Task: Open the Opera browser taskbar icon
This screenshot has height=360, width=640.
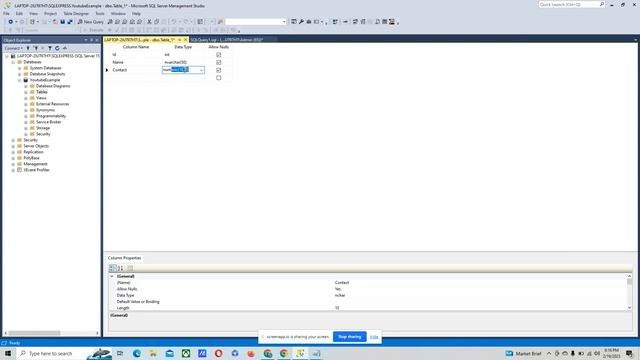Action: (218, 353)
